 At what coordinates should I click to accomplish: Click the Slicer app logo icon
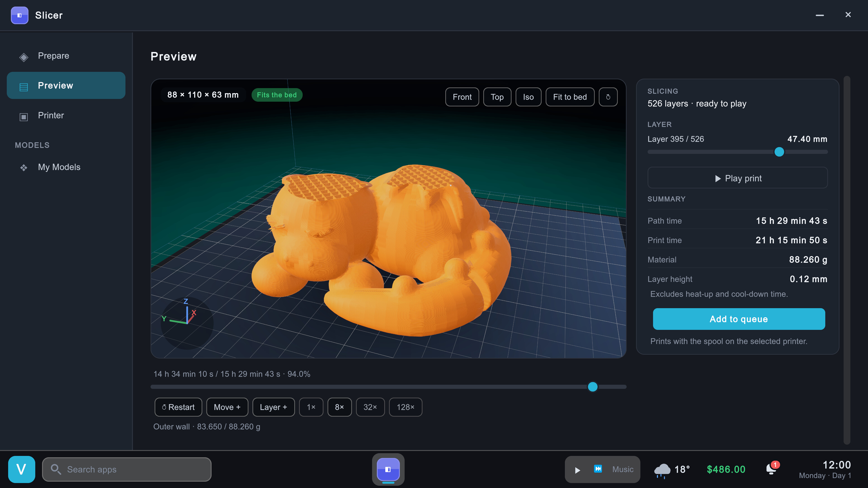pos(19,15)
